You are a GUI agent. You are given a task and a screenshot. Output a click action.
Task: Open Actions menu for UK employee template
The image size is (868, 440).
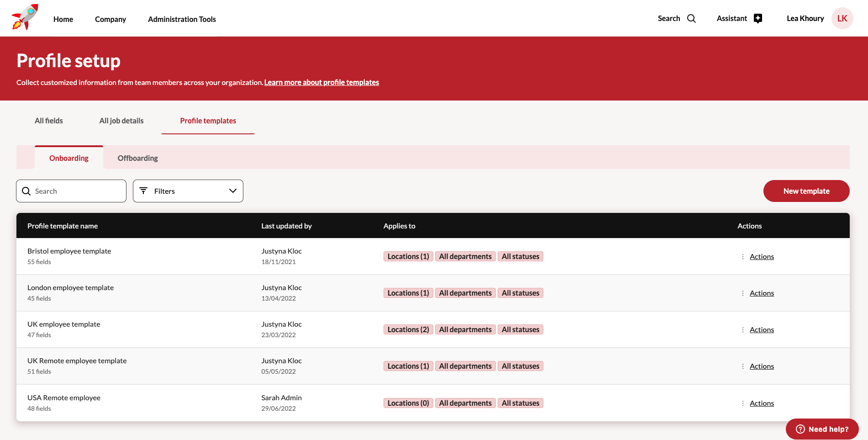tap(762, 330)
